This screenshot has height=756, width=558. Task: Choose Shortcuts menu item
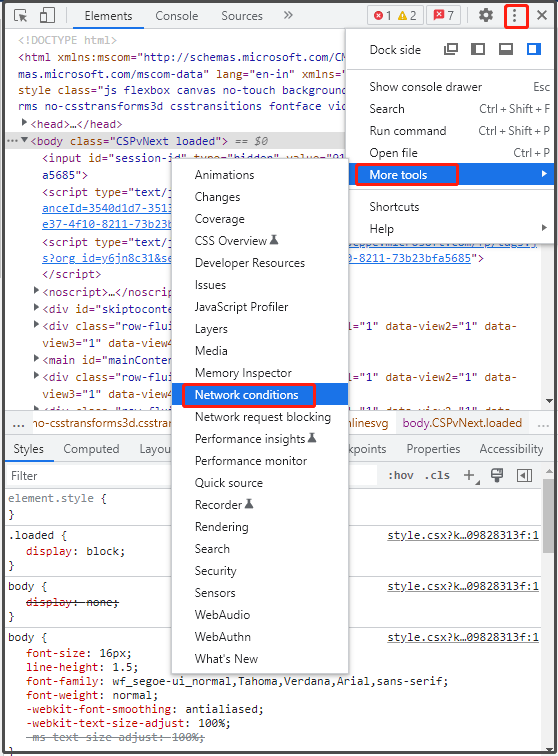pyautogui.click(x=450, y=207)
